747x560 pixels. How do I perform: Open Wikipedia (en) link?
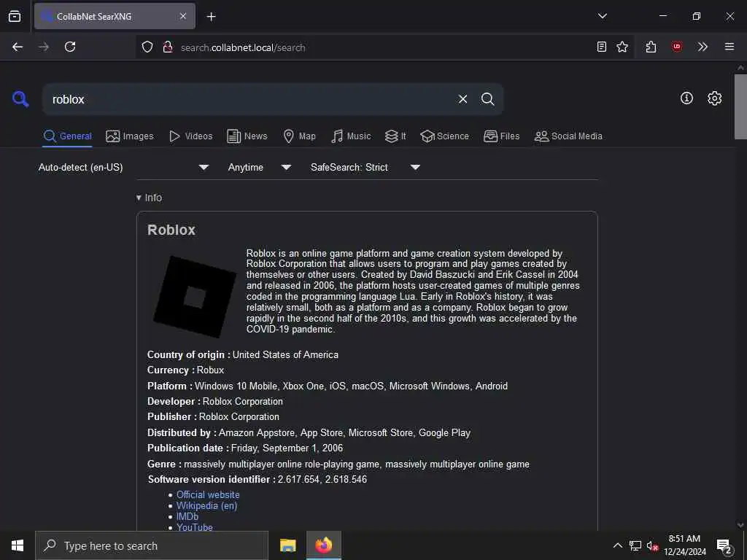(206, 506)
